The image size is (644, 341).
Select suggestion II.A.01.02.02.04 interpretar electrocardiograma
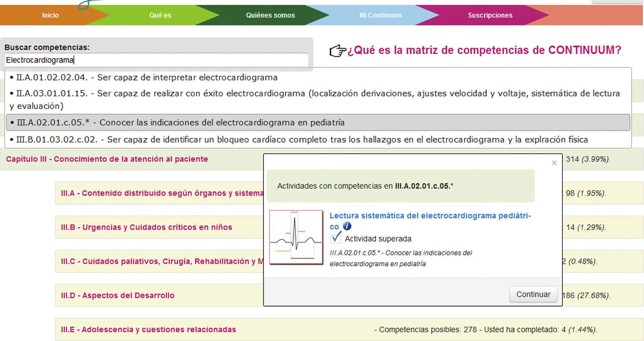(x=147, y=77)
